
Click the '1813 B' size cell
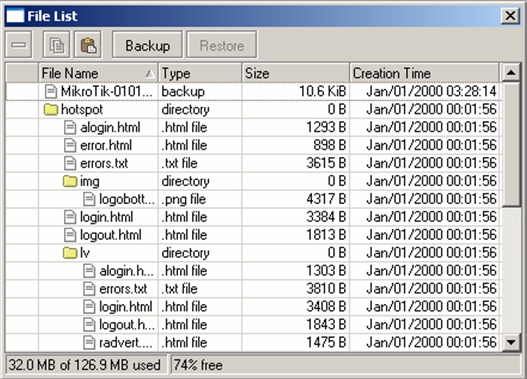pyautogui.click(x=326, y=235)
